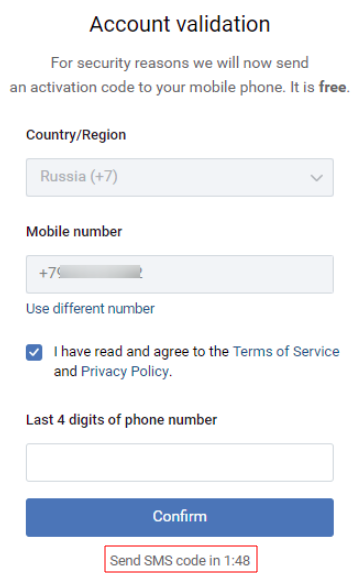
Task: Click the Russia (+7) selected value text
Action: 79,176
